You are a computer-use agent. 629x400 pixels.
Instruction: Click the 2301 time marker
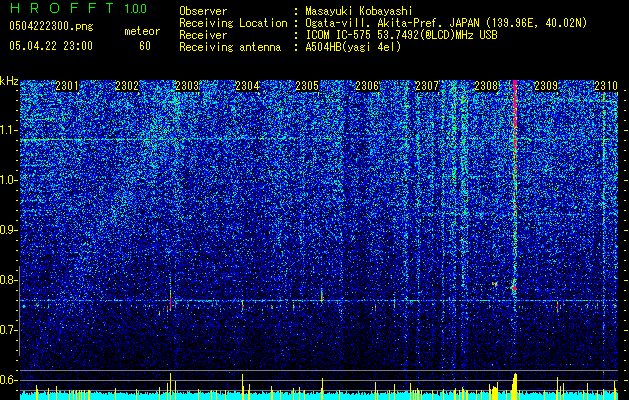point(67,86)
